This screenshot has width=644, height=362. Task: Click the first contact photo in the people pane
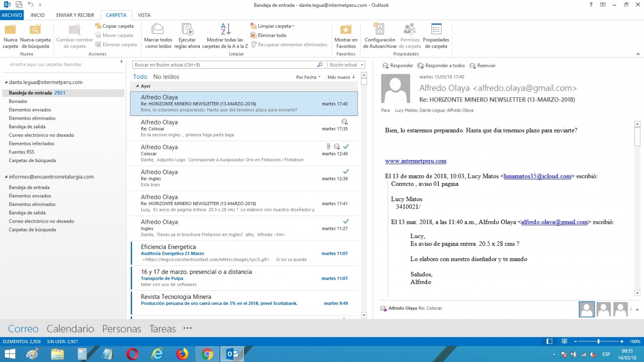coord(586,309)
